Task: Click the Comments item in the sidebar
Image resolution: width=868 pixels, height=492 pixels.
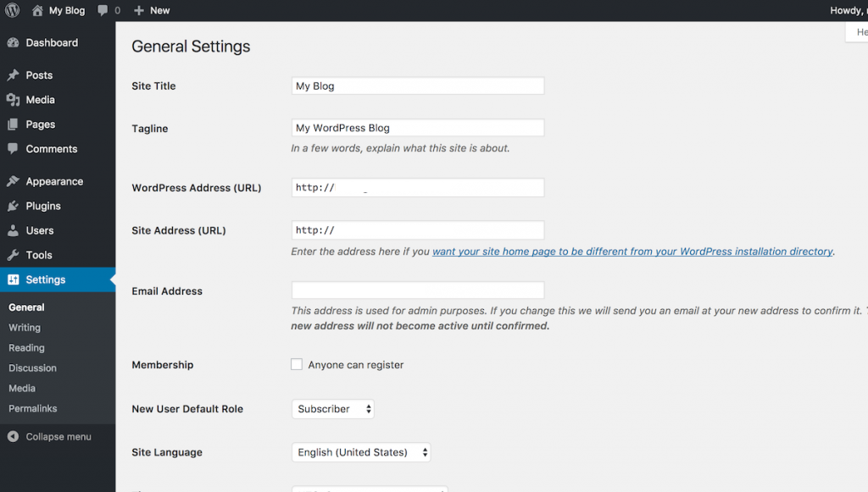Action: tap(58, 149)
